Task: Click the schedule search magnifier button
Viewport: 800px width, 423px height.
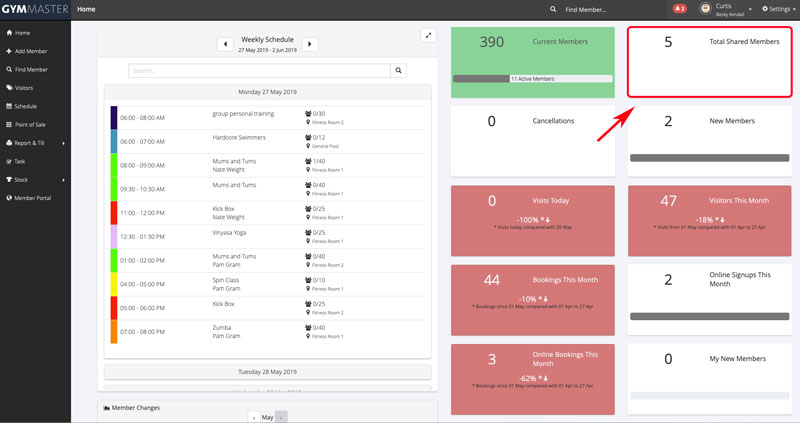Action: pos(399,71)
